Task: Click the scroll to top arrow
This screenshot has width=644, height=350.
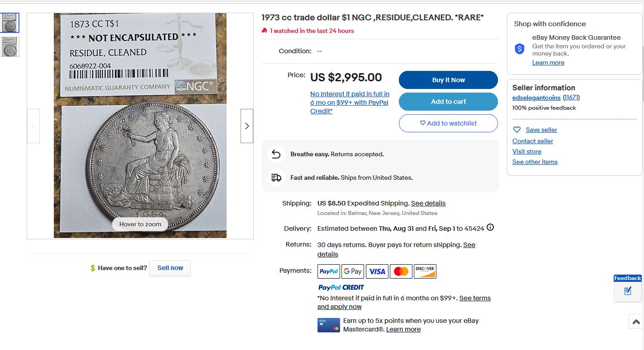Action: [x=636, y=322]
